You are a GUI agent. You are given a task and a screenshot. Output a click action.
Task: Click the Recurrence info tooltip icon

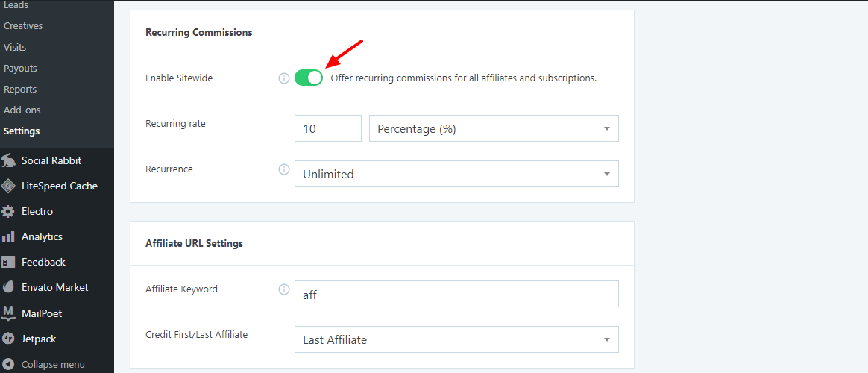point(283,169)
